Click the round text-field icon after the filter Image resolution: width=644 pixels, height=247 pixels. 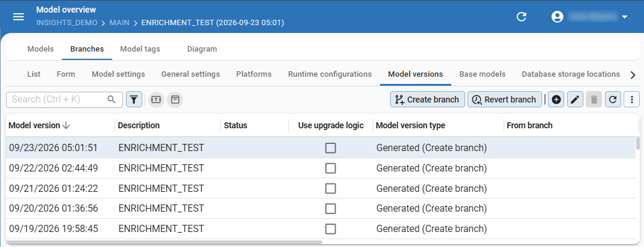point(156,100)
